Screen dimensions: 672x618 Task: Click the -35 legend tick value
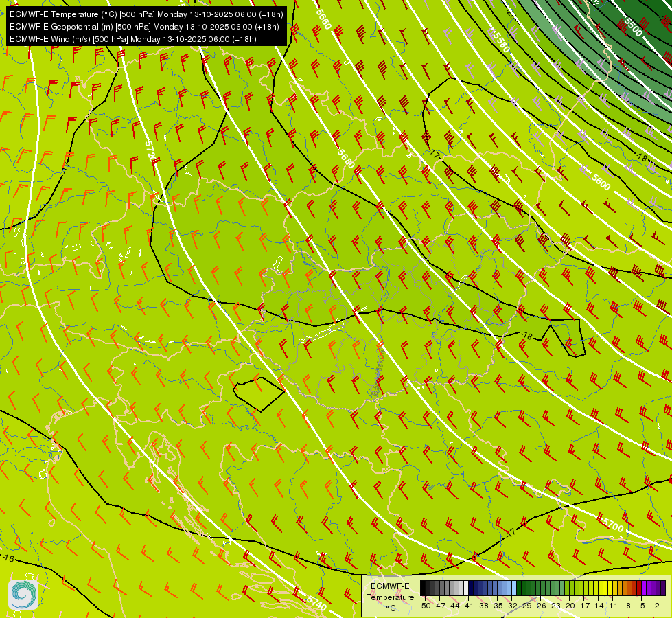pos(497,606)
